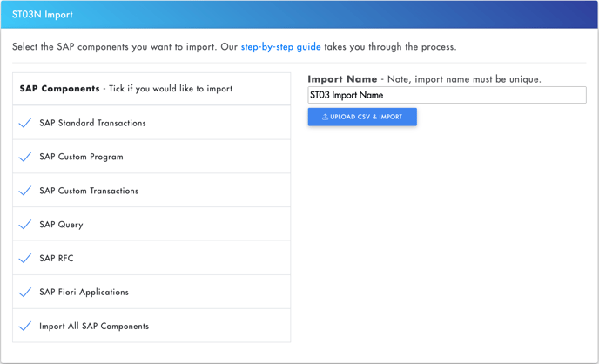Click the upload icon on the import button

coord(325,117)
